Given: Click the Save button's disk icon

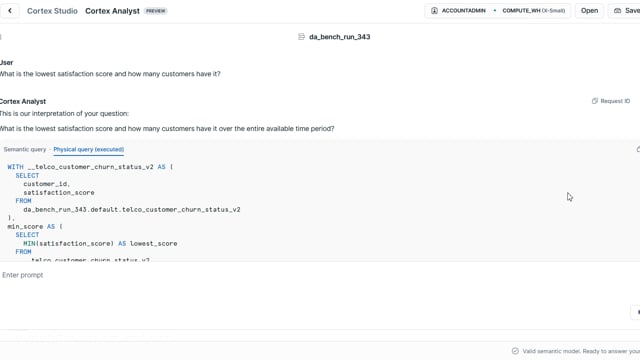Looking at the screenshot, I should pyautogui.click(x=618, y=11).
